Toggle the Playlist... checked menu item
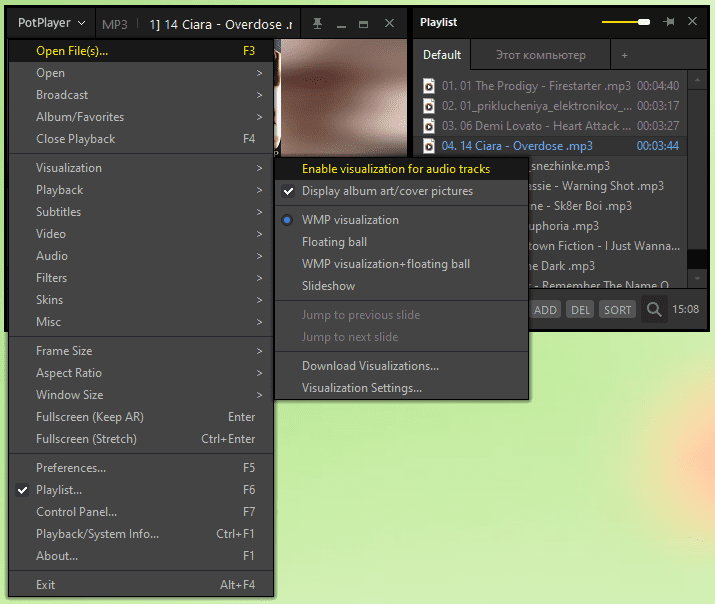Viewport: 715px width, 604px height. (x=141, y=490)
